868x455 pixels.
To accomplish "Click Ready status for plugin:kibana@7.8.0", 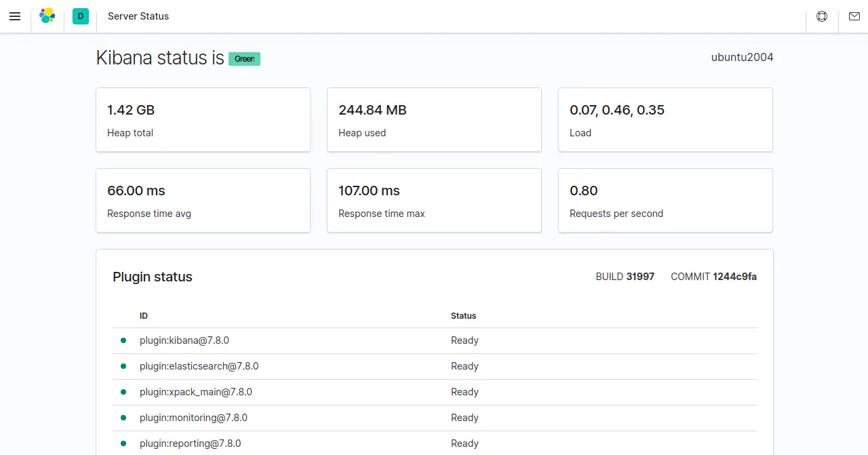I will (x=465, y=340).
